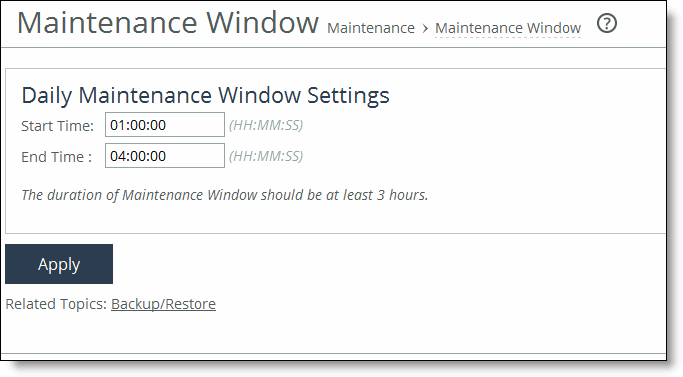The image size is (683, 377).
Task: Place cursor after 01:00:00 in Start Time
Action: (x=167, y=126)
